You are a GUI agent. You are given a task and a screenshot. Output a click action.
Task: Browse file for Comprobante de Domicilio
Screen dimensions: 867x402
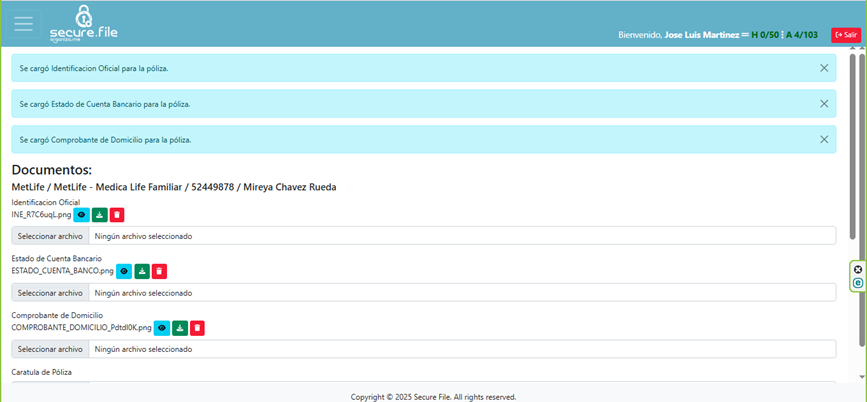50,350
